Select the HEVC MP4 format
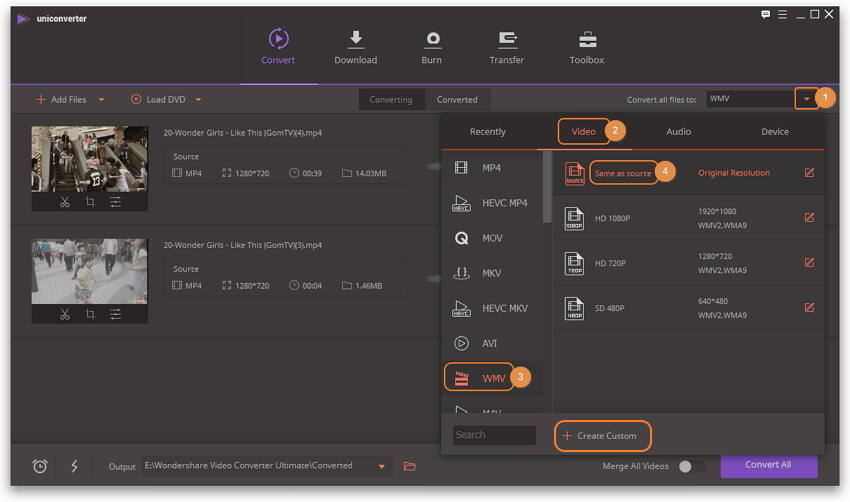The width and height of the screenshot is (850, 502). click(492, 203)
